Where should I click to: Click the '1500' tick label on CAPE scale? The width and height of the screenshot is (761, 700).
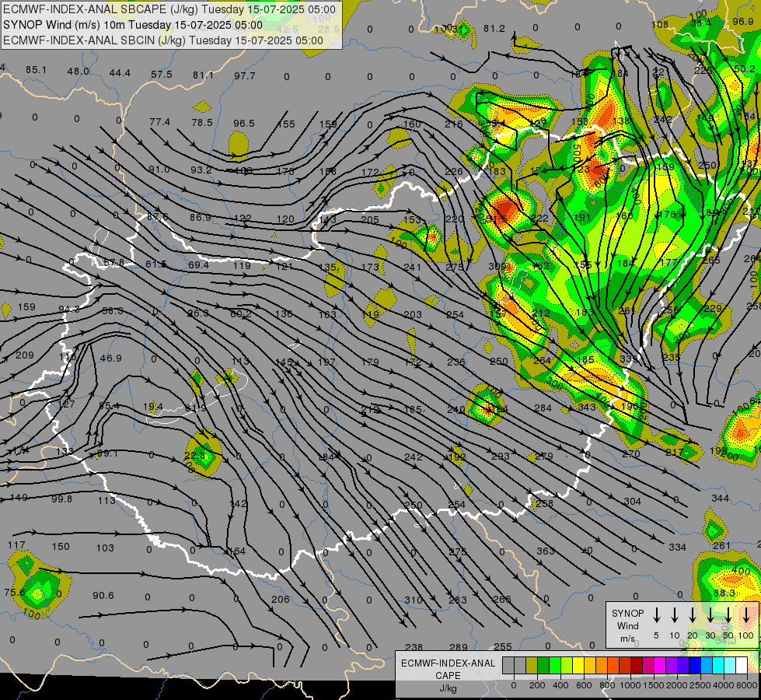pos(654,685)
